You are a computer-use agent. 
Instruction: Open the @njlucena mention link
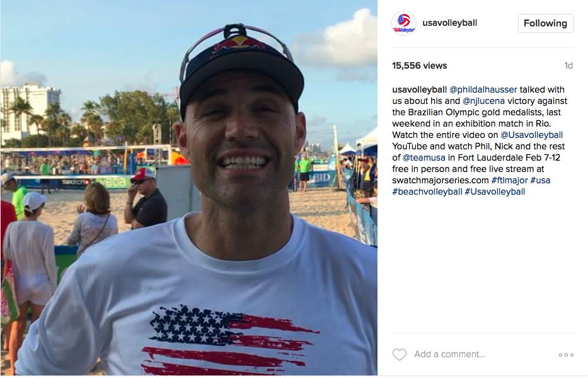483,101
